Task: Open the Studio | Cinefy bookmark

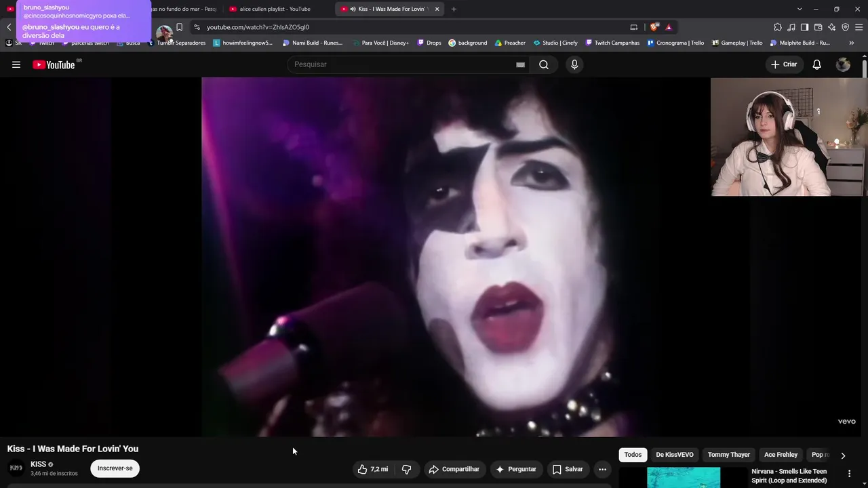Action: [x=555, y=43]
